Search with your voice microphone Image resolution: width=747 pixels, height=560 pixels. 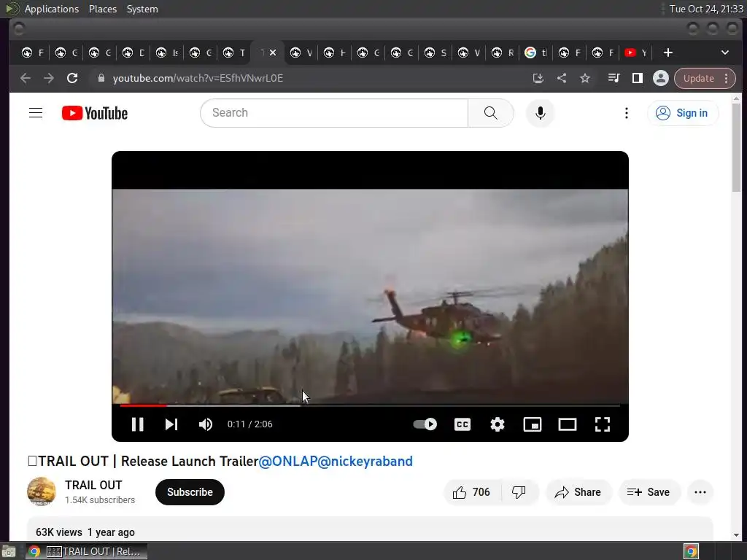coord(541,113)
